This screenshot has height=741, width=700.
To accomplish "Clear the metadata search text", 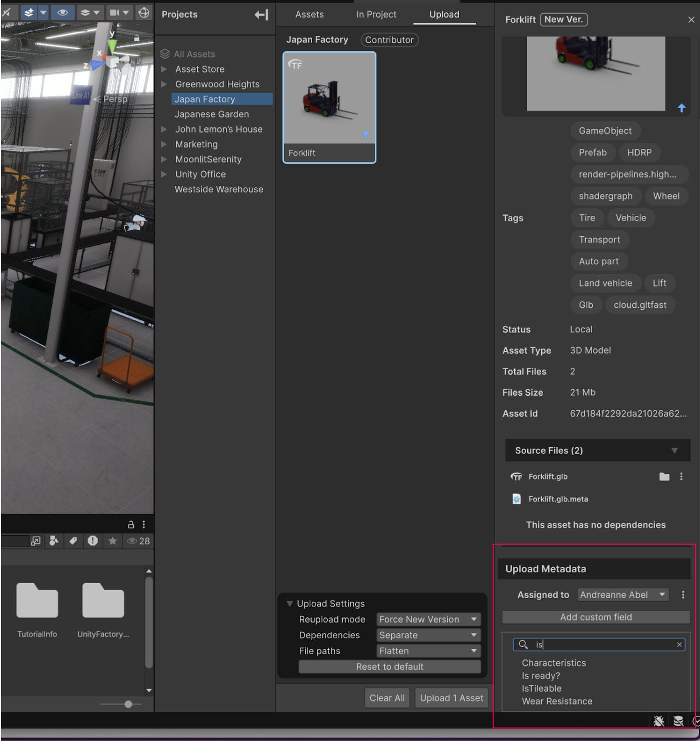I will pyautogui.click(x=679, y=645).
